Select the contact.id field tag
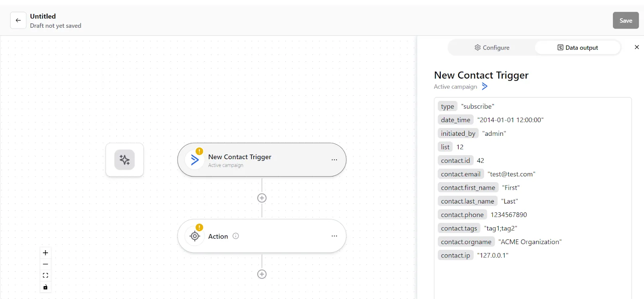 [456, 161]
